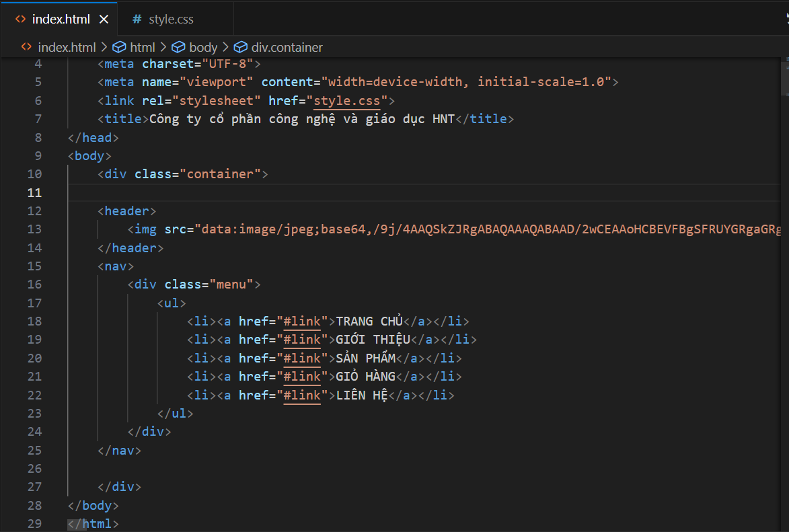The height and width of the screenshot is (532, 789).
Task: Click the title text "Công ty cổ phần công nghệ"
Action: (x=243, y=119)
